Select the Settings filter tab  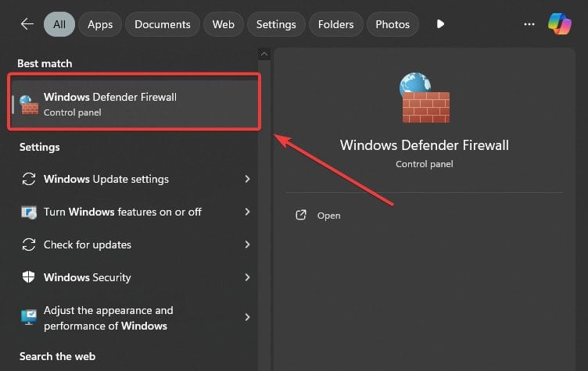pos(276,24)
